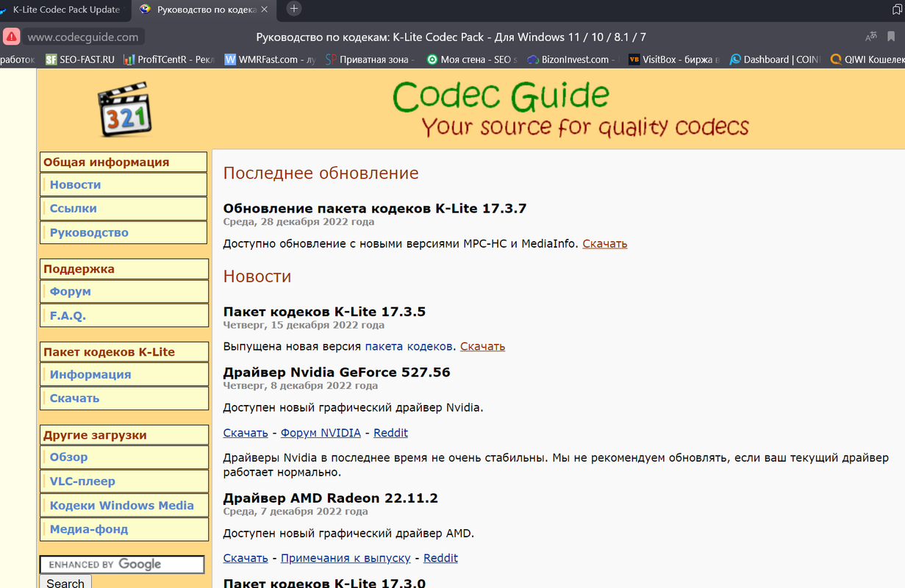905x588 pixels.
Task: Click the Google enhanced search field
Action: [x=122, y=564]
